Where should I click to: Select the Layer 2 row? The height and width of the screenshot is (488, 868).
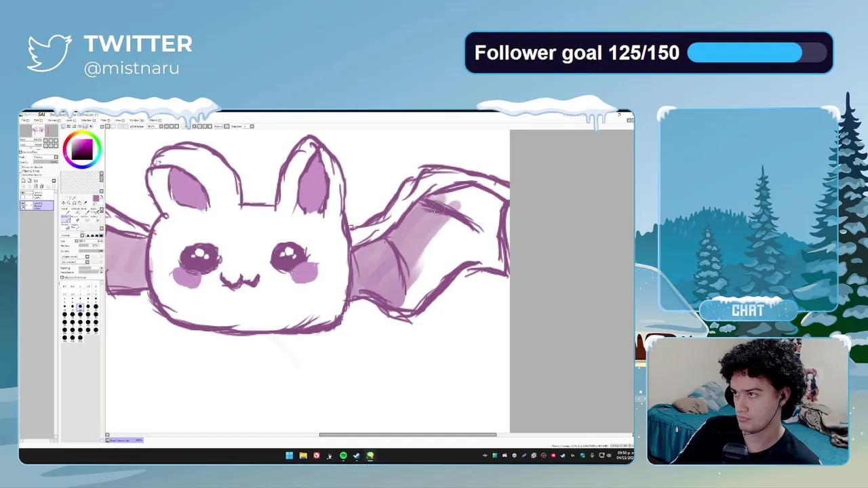(37, 205)
